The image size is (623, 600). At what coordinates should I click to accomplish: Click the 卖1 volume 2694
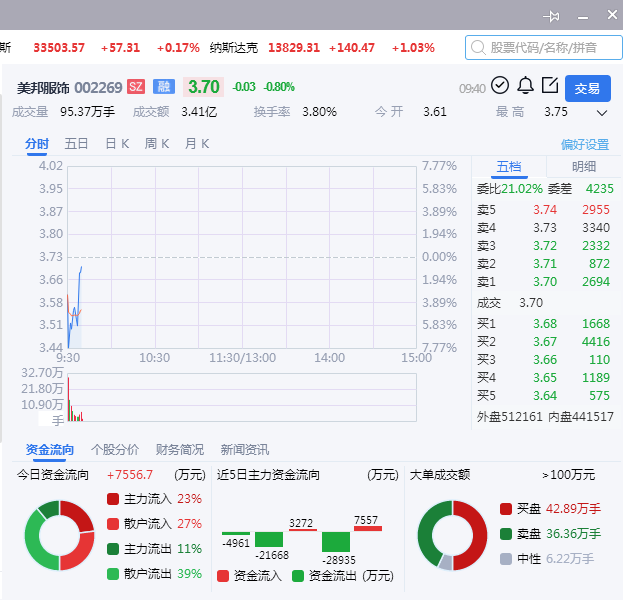(596, 282)
